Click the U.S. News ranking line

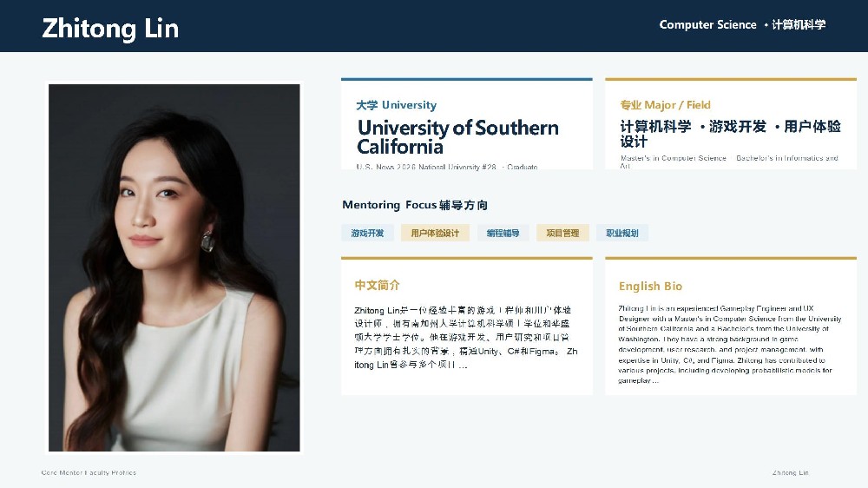click(x=447, y=167)
